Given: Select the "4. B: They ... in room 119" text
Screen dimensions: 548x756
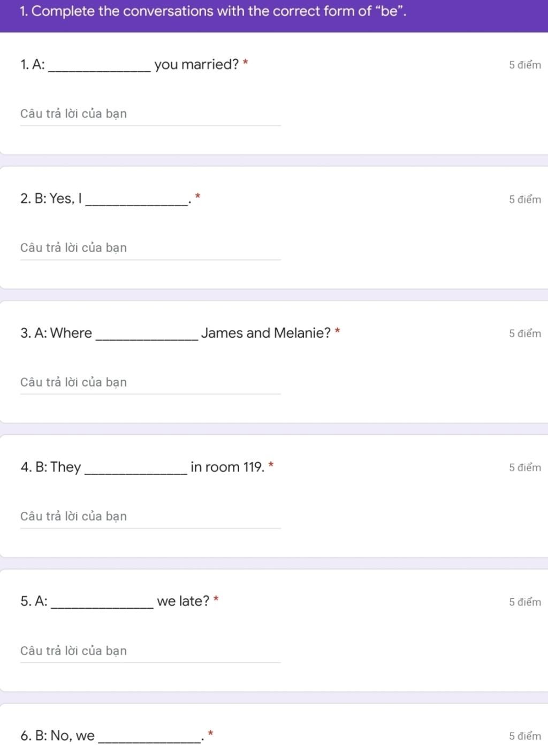Looking at the screenshot, I should 142,467.
